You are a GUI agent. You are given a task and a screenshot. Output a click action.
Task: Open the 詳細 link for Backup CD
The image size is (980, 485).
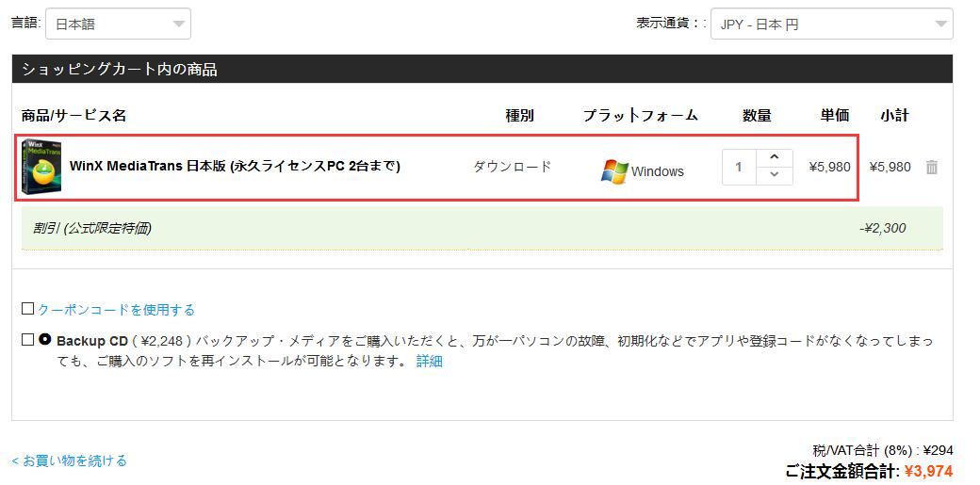point(429,361)
